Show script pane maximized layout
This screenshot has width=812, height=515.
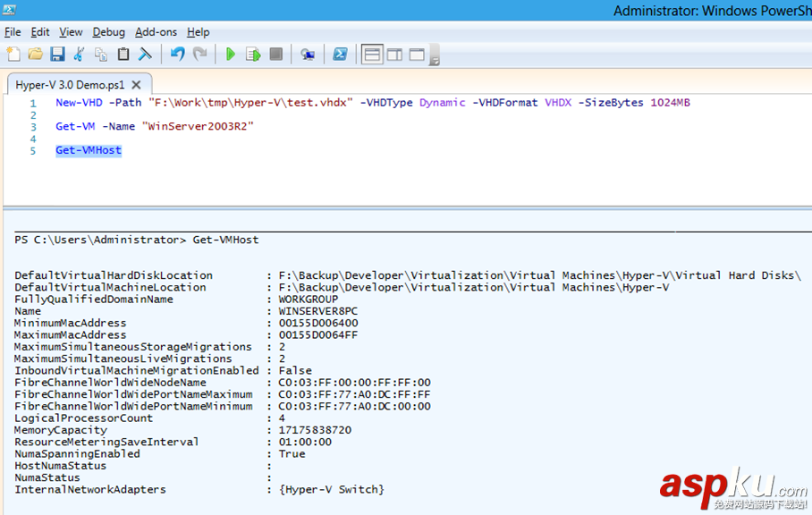[x=417, y=55]
